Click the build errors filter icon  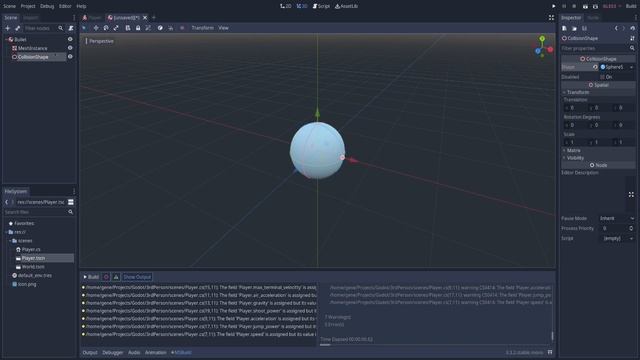(106, 277)
